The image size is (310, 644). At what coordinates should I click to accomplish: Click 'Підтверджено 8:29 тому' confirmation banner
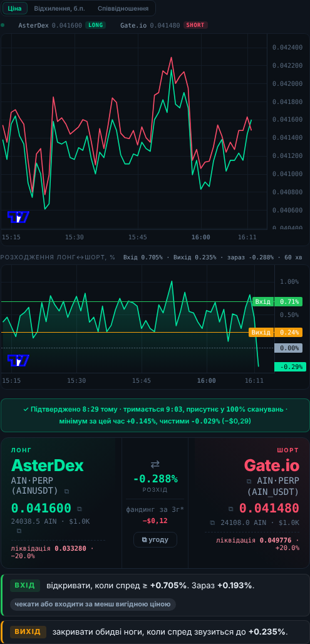[155, 415]
